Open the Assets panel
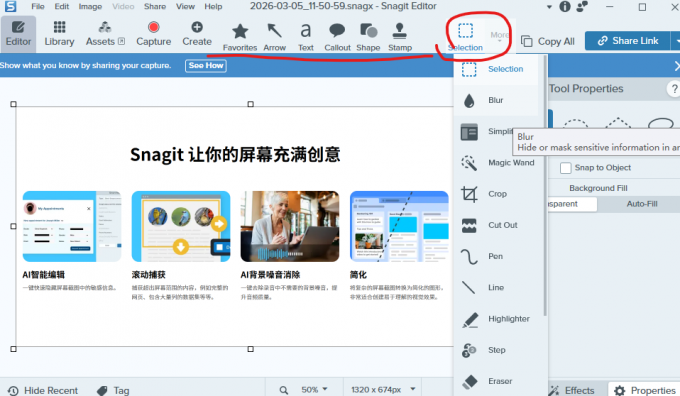This screenshot has width=680, height=396. [105, 34]
